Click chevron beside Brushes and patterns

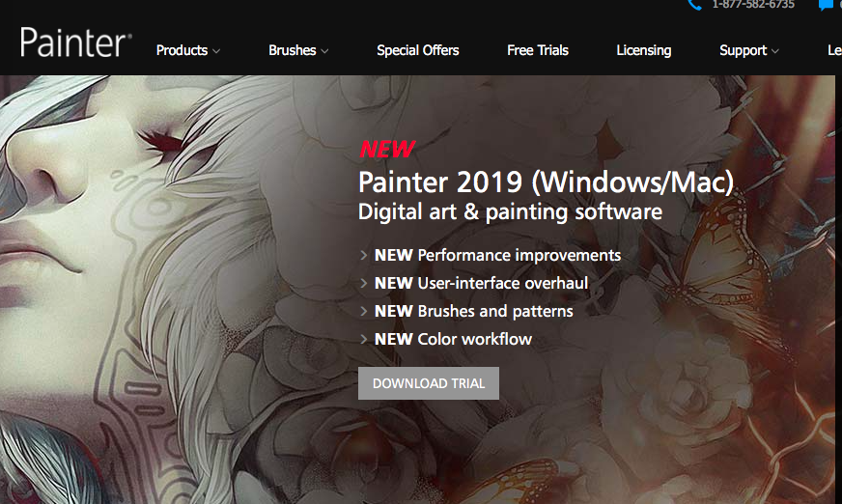363,311
